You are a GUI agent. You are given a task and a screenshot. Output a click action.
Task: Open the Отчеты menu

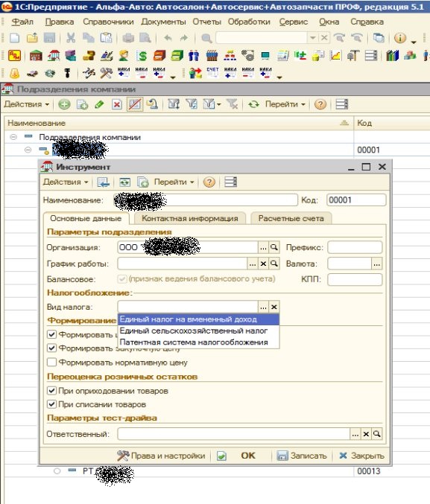tap(207, 22)
